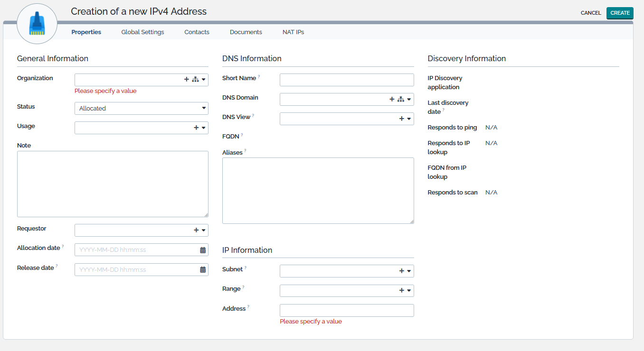
Task: Expand the Range dropdown arrow
Action: (409, 290)
